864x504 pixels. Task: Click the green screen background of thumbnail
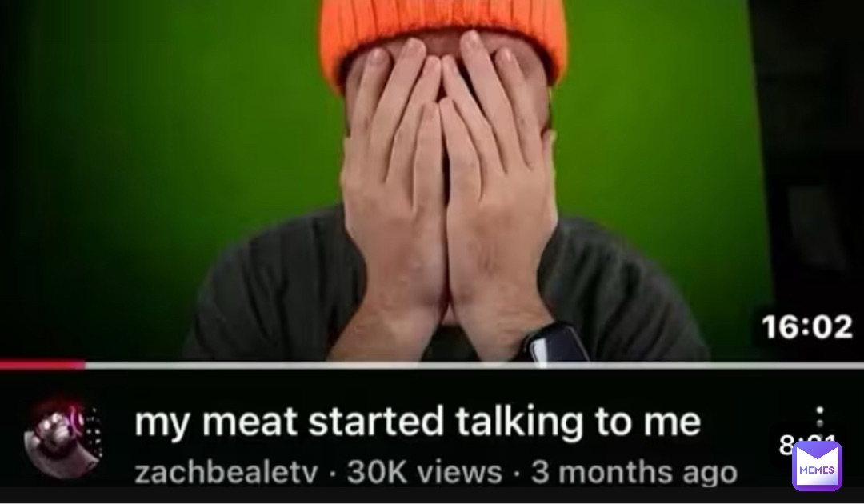point(166,138)
